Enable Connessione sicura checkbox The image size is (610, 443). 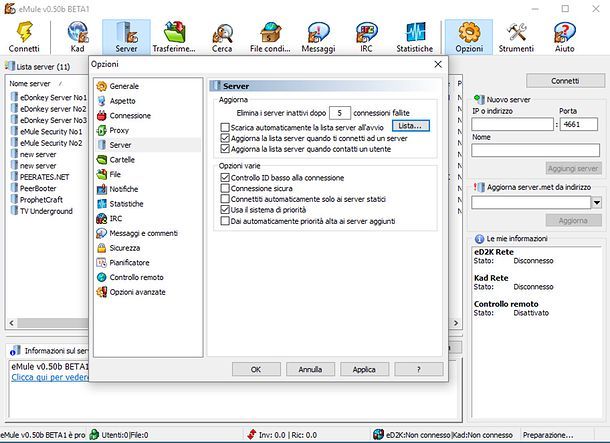coord(224,188)
